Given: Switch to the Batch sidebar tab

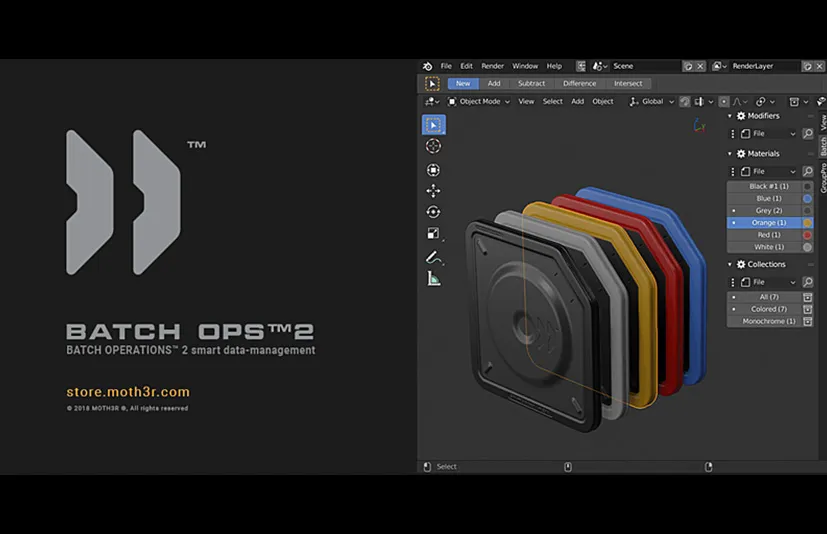Looking at the screenshot, I should coord(823,146).
